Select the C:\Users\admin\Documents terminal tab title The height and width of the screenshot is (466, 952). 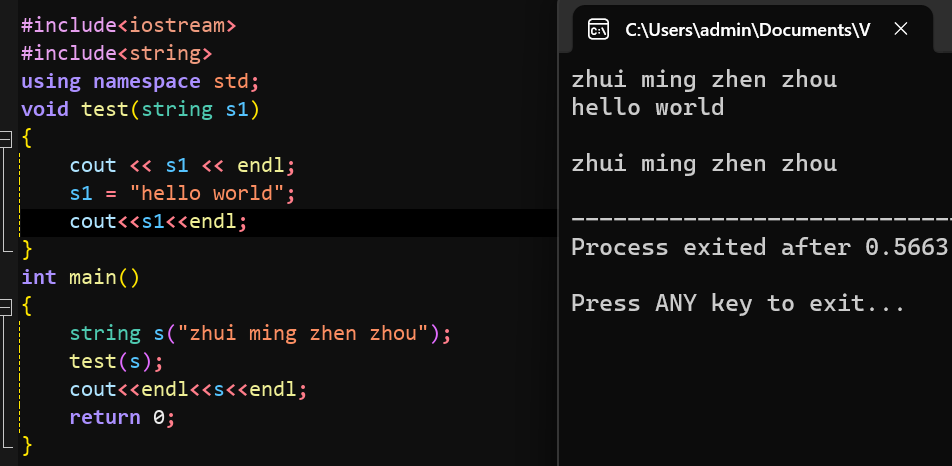747,29
